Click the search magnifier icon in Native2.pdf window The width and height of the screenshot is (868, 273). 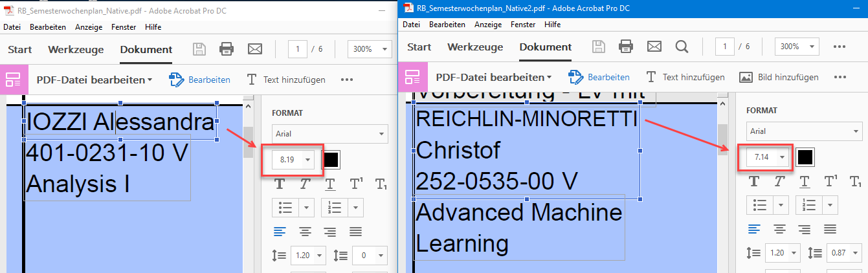pyautogui.click(x=682, y=47)
